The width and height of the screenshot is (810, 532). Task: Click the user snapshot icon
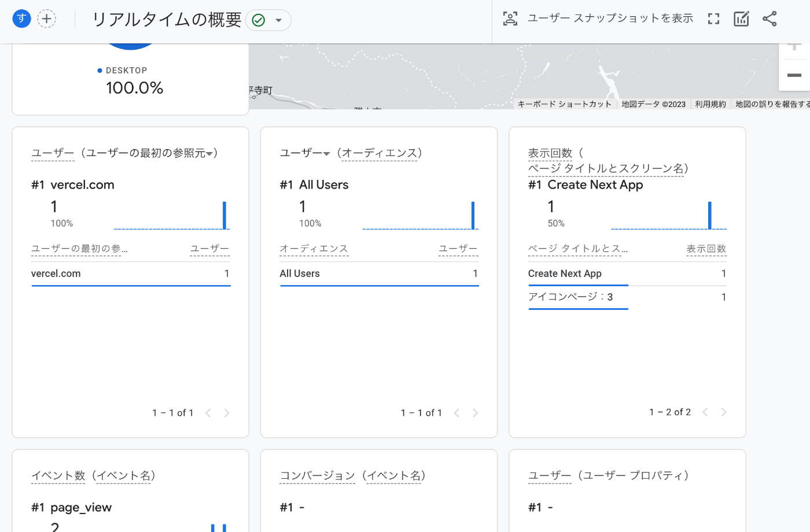[510, 19]
